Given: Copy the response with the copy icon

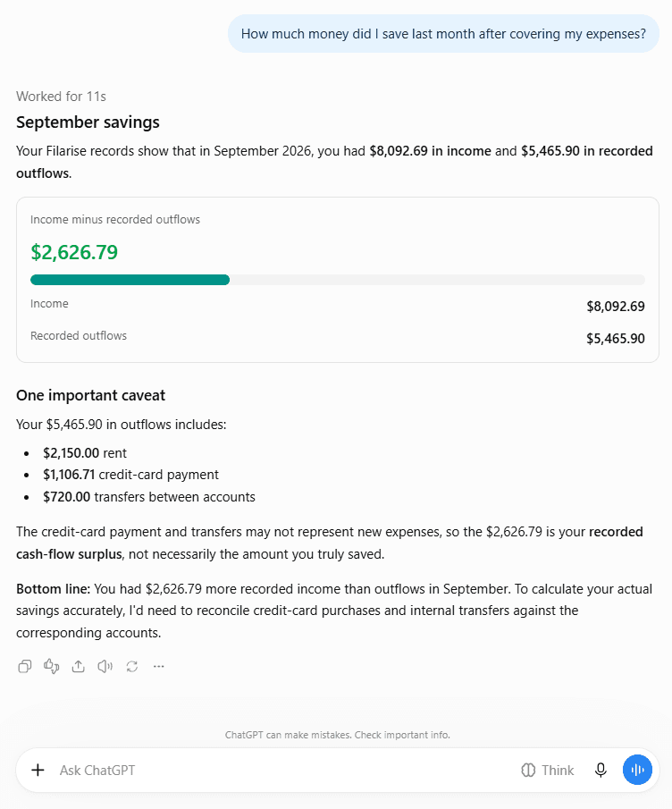Looking at the screenshot, I should [24, 666].
